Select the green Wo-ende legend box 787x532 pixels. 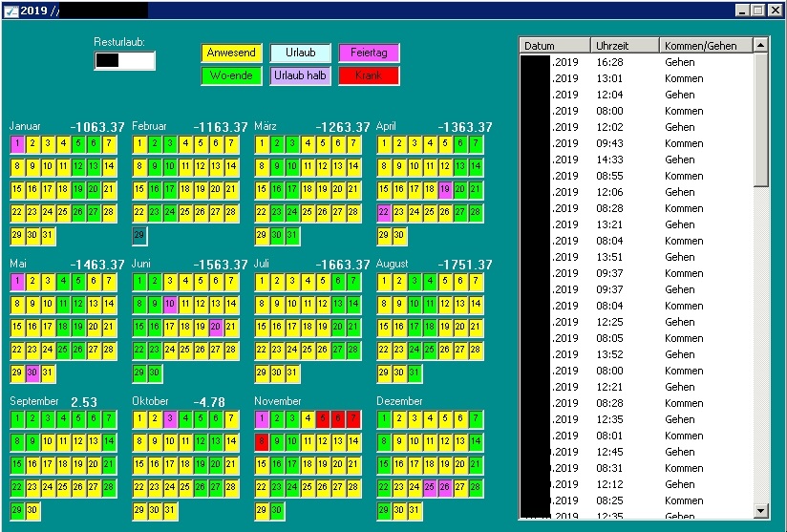coord(231,75)
